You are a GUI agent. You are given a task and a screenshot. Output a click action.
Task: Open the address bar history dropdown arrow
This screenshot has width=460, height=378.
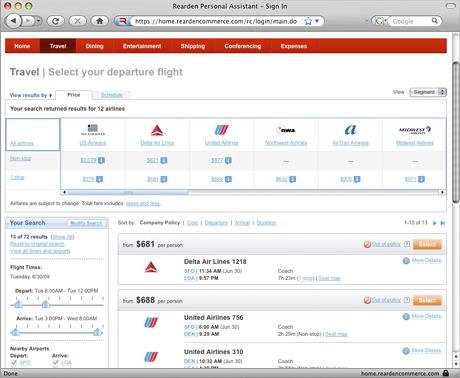coord(317,21)
